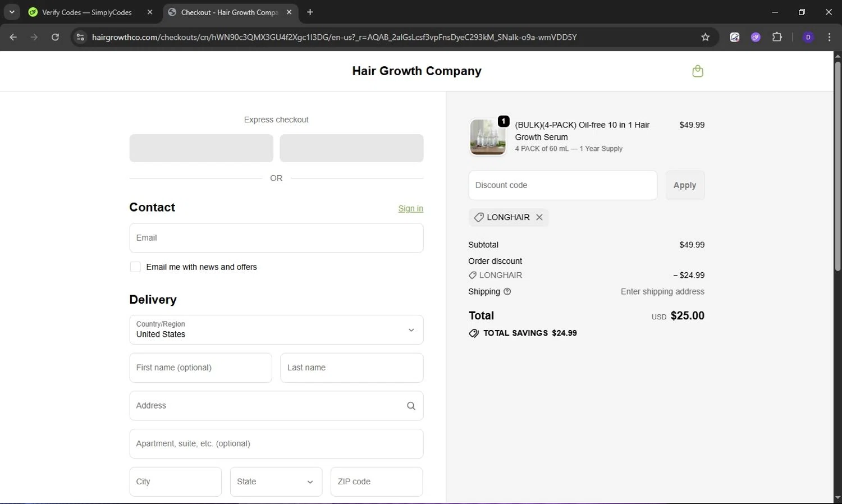Open the new tab plus button
The height and width of the screenshot is (504, 842).
click(310, 12)
